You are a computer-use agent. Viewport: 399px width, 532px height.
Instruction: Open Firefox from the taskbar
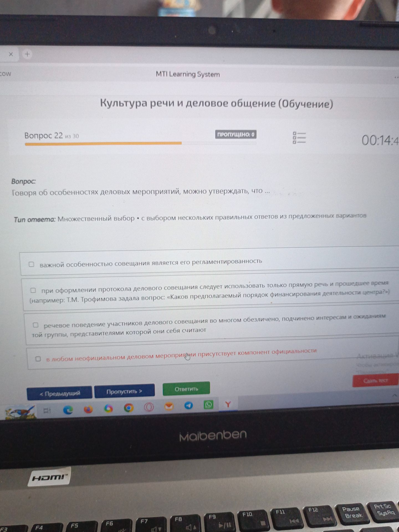[x=88, y=409]
